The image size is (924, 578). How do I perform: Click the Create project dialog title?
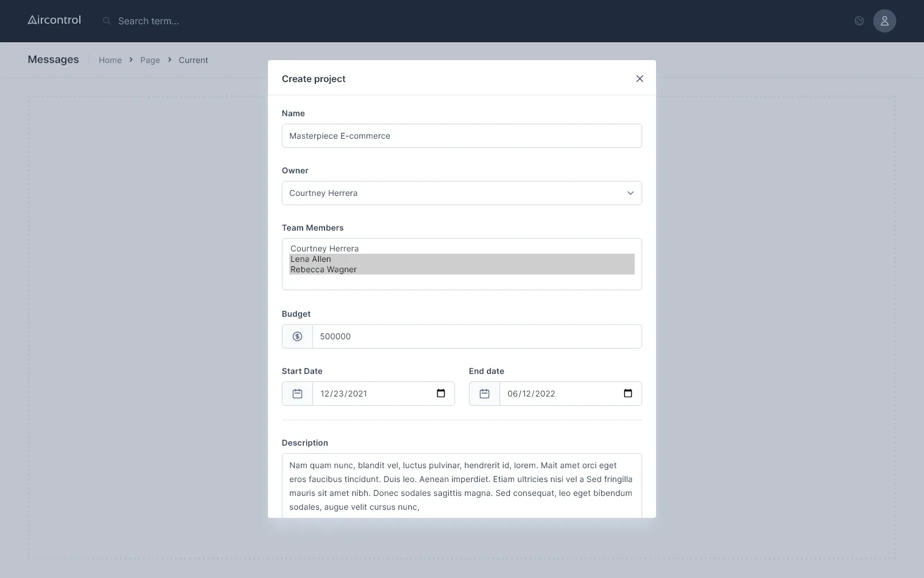(314, 79)
